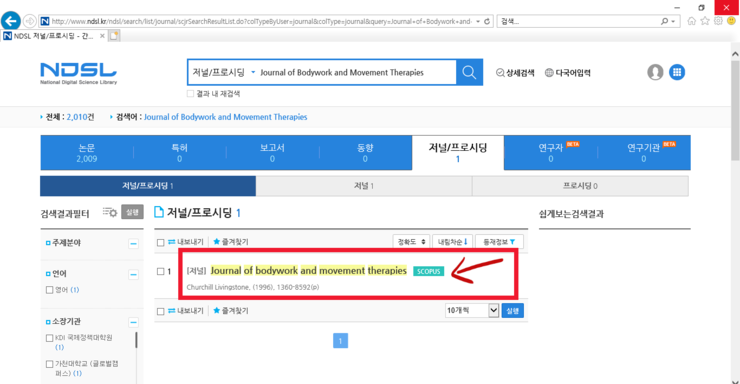Click scrollbar up arrow
This screenshot has width=740, height=384.
(x=735, y=54)
